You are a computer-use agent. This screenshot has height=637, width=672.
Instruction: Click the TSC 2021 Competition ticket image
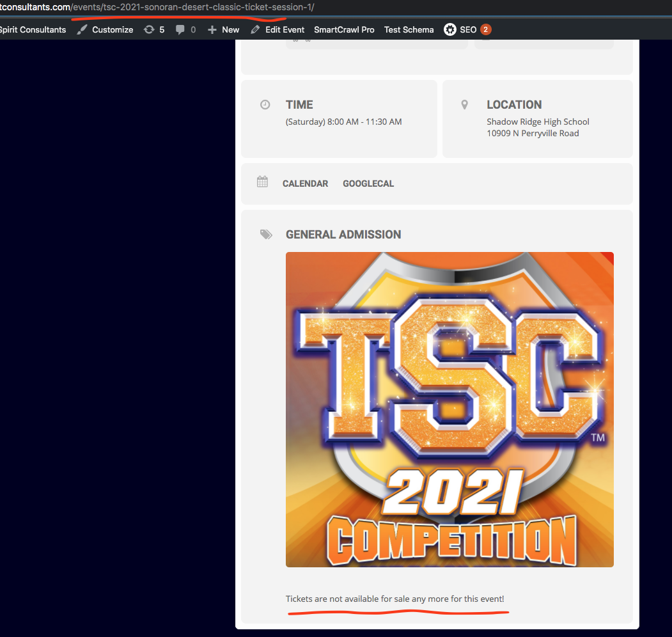click(x=449, y=409)
